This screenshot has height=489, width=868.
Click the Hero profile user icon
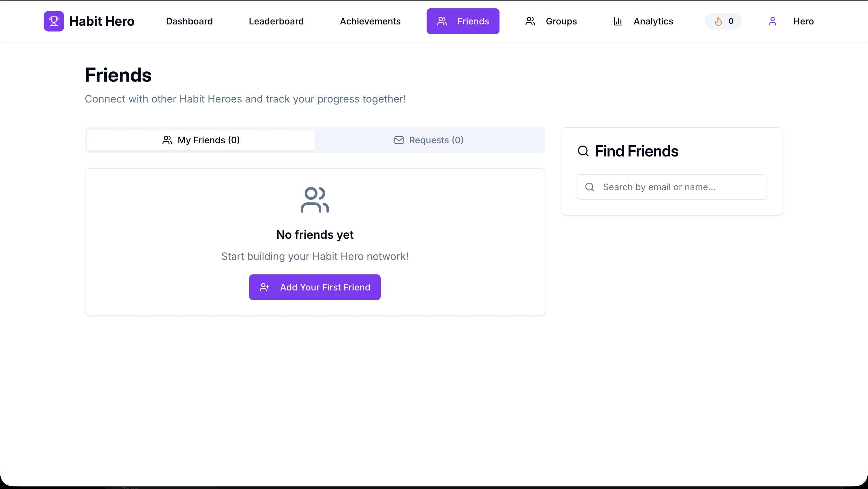pos(772,21)
